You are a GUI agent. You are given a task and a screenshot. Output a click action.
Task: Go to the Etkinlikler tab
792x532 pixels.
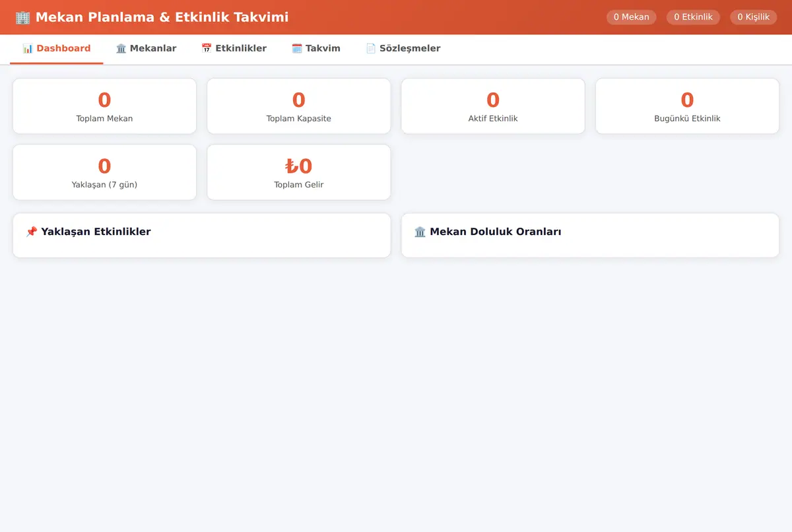(x=234, y=49)
